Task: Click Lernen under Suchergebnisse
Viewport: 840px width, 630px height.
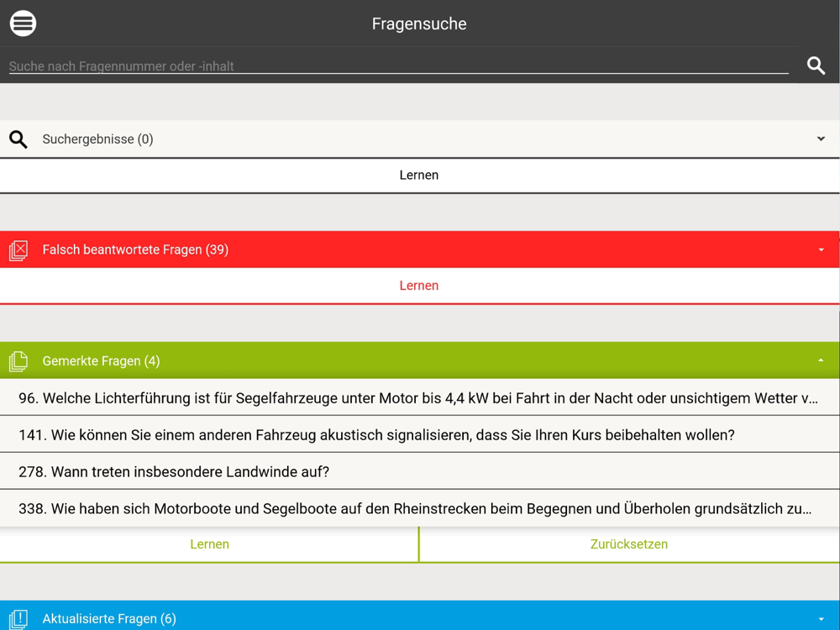Action: 420,176
